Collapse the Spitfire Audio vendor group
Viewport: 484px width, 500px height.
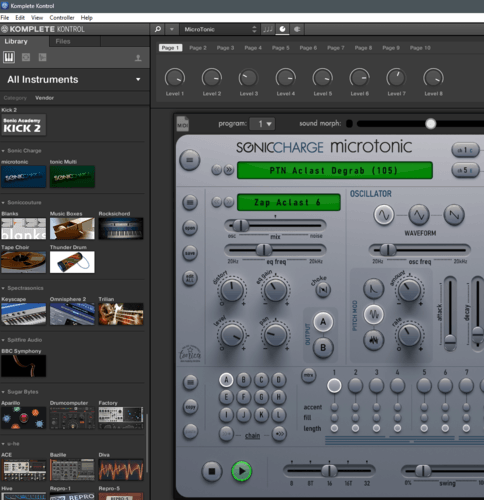(3, 340)
